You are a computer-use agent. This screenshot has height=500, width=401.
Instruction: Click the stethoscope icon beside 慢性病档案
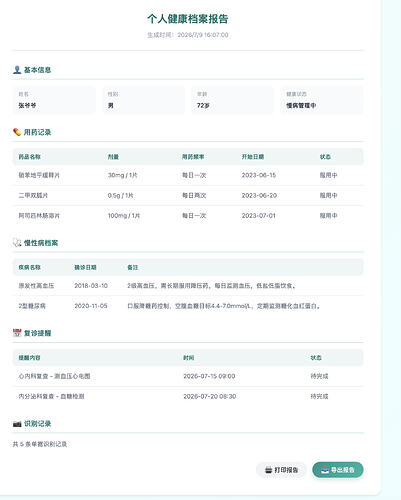pos(17,243)
